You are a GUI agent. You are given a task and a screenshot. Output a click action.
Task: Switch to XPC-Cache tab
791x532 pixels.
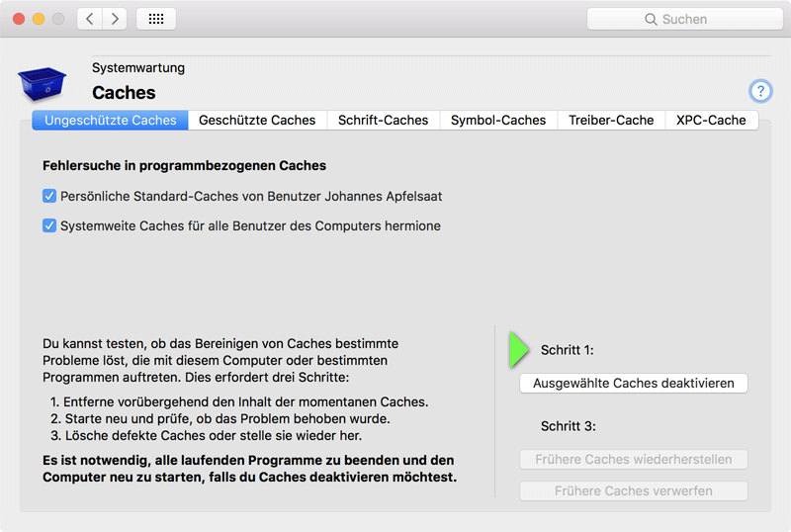coord(711,120)
